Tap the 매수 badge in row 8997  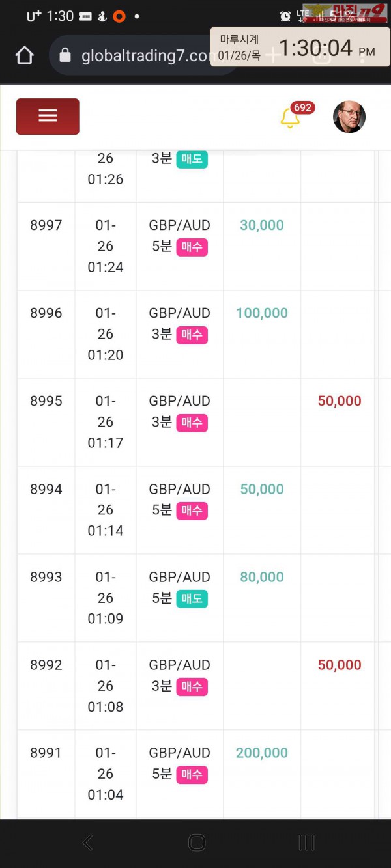[192, 247]
